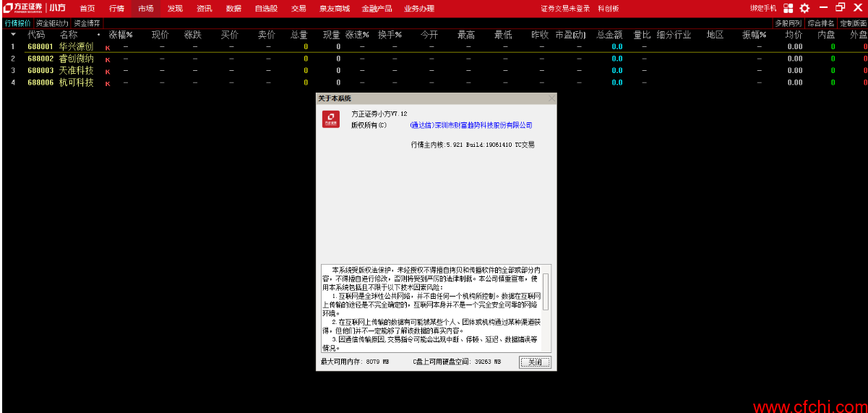Select stock code 688002
This screenshot has width=868, height=413.
(x=40, y=59)
